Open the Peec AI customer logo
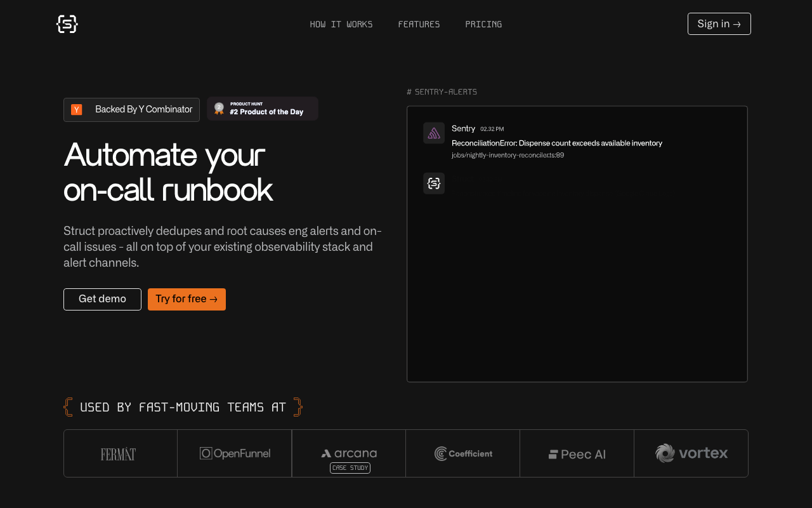Image resolution: width=812 pixels, height=508 pixels. pos(577,454)
